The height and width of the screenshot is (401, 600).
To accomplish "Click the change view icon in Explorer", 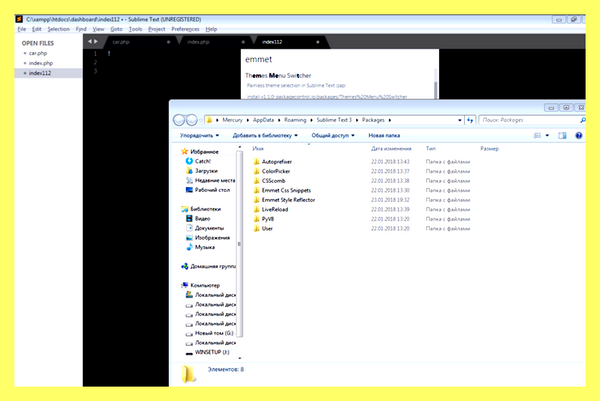I will [x=537, y=135].
